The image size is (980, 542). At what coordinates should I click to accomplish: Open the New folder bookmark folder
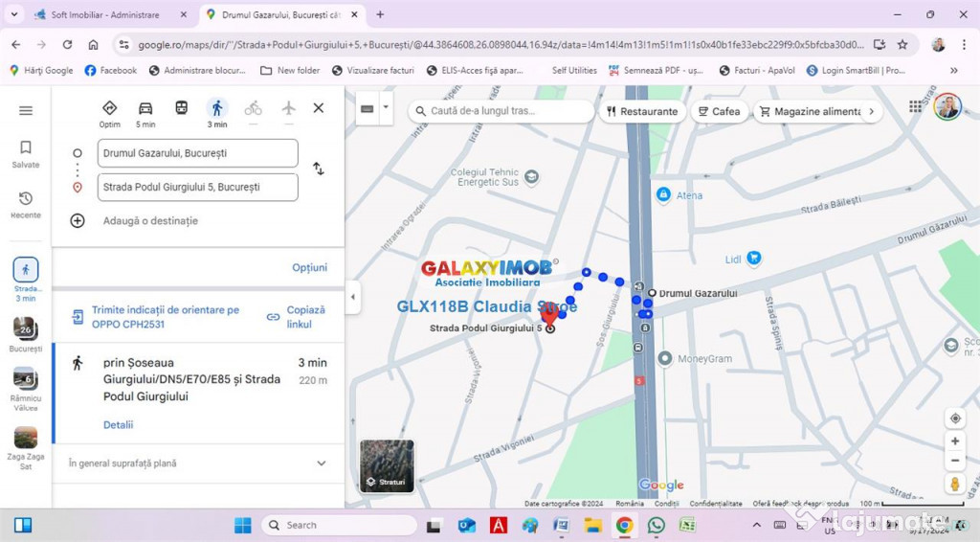pyautogui.click(x=290, y=71)
